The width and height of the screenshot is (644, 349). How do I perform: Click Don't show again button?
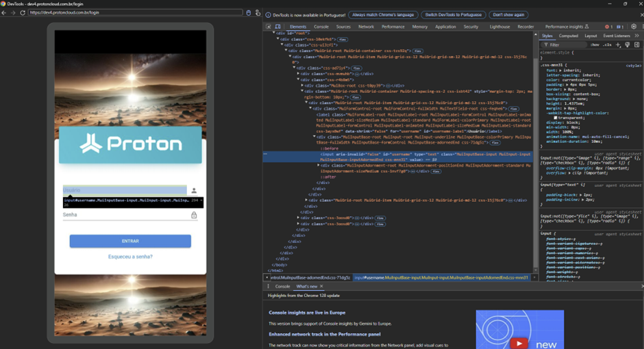pos(508,15)
